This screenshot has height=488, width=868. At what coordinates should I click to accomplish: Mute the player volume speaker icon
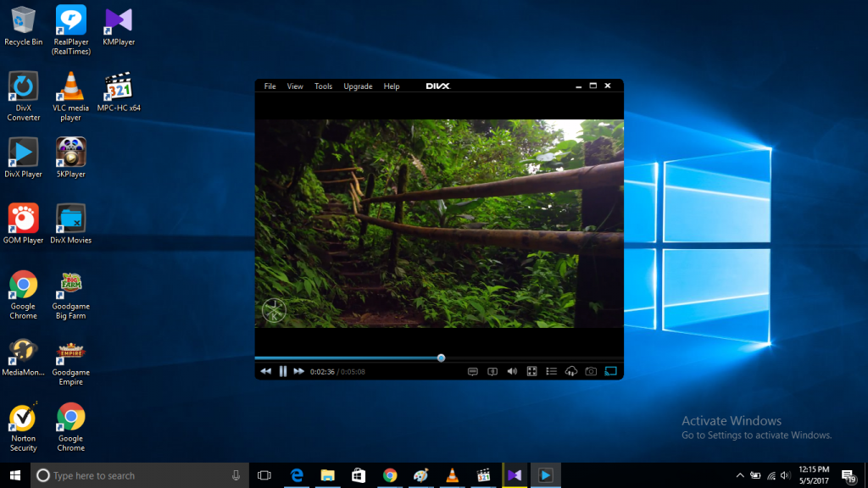512,371
